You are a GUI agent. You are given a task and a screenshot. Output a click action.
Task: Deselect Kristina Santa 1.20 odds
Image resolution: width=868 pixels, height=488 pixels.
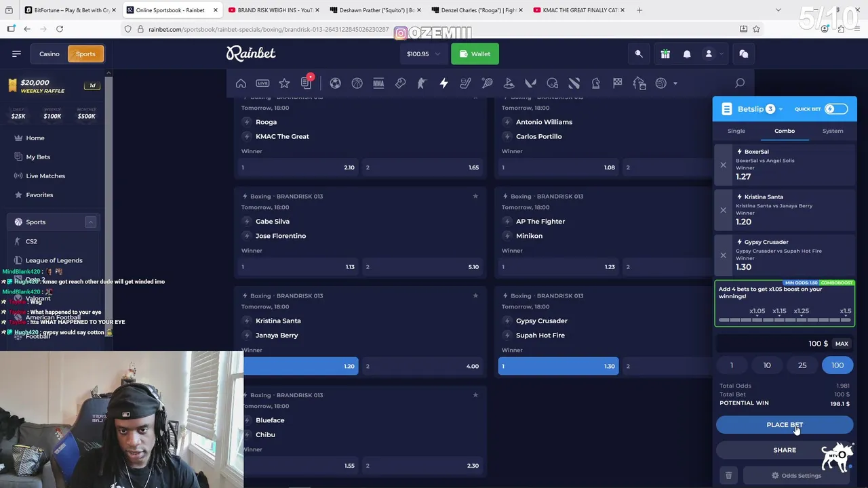[297, 366]
